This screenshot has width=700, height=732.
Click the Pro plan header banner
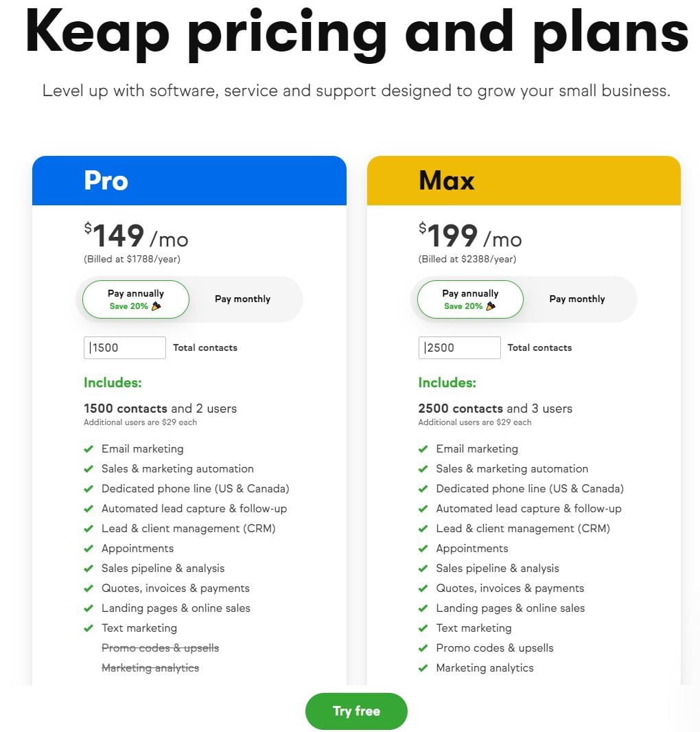coord(189,181)
